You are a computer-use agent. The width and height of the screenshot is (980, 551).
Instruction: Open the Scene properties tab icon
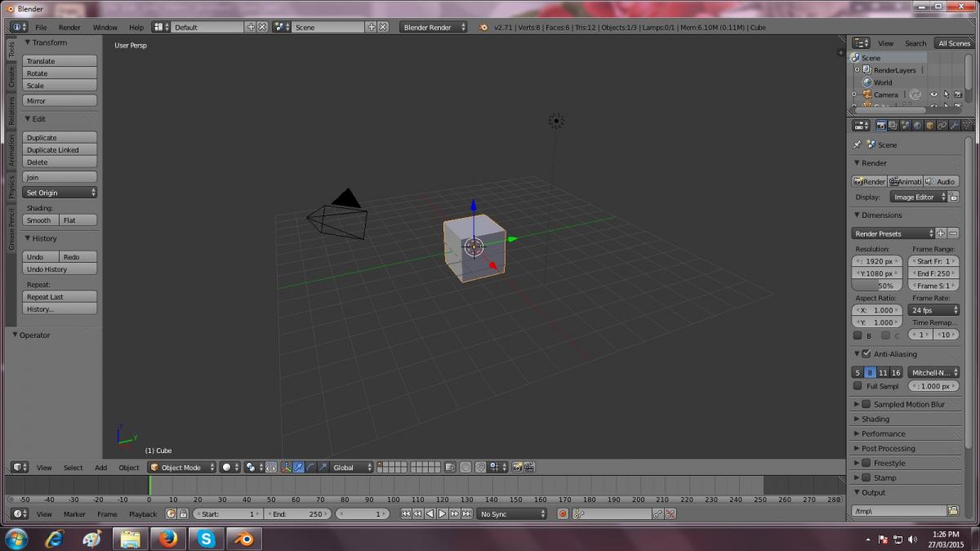pyautogui.click(x=906, y=125)
